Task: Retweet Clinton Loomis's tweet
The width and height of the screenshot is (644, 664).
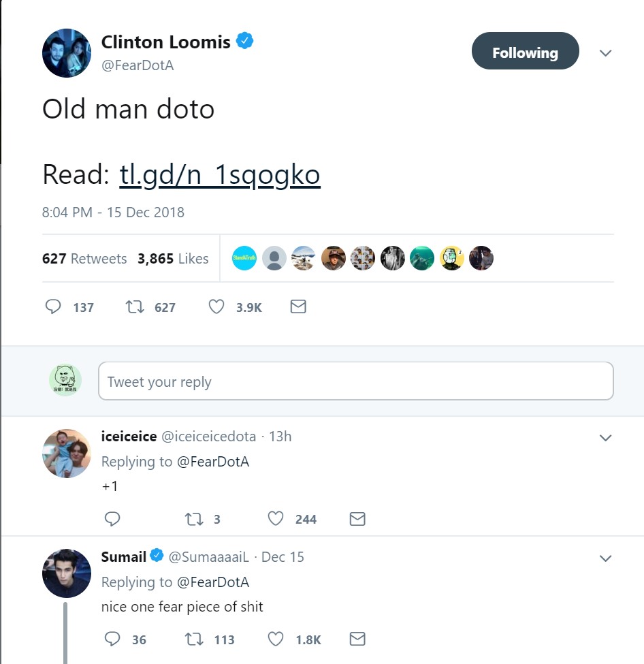Action: coord(135,307)
